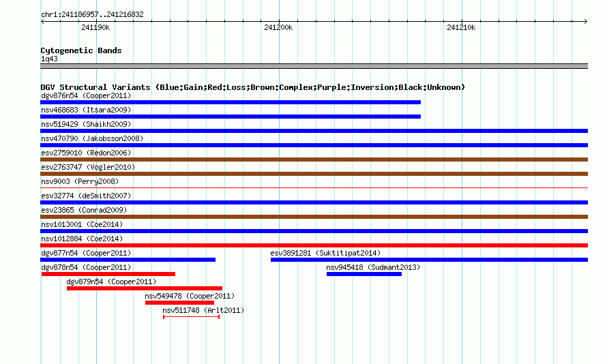Image resolution: width=607 pixels, height=364 pixels.
Task: Open dgv877n54 (Cooper2011) label
Action: point(86,253)
